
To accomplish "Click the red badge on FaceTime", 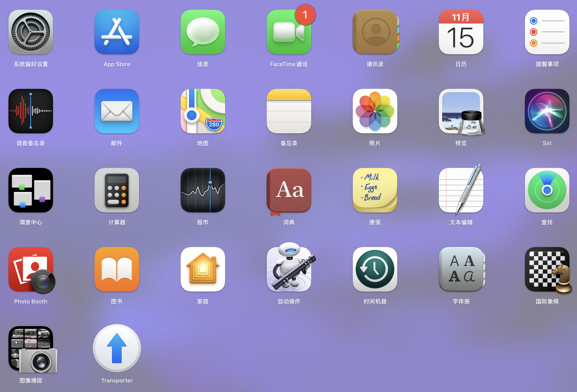I will [305, 15].
